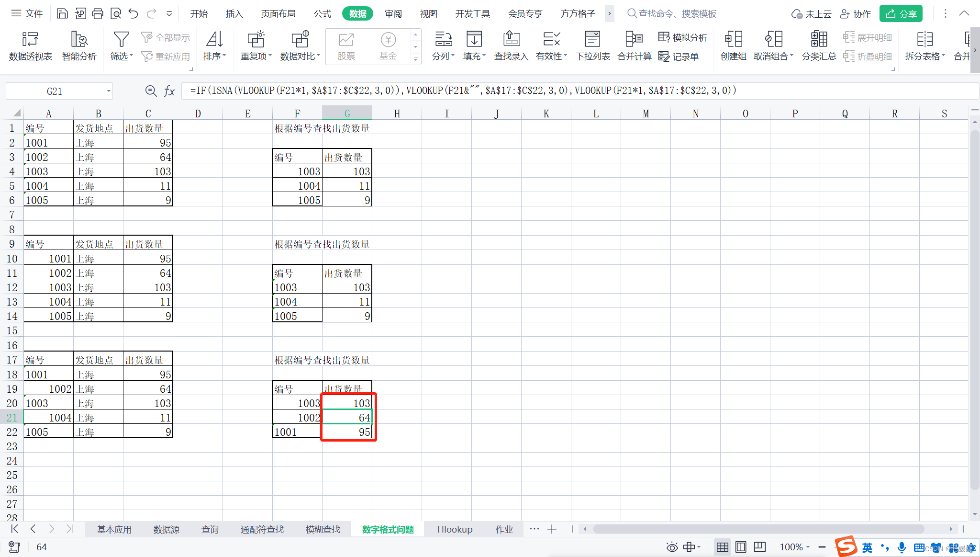Open the 记录单 record form

679,57
